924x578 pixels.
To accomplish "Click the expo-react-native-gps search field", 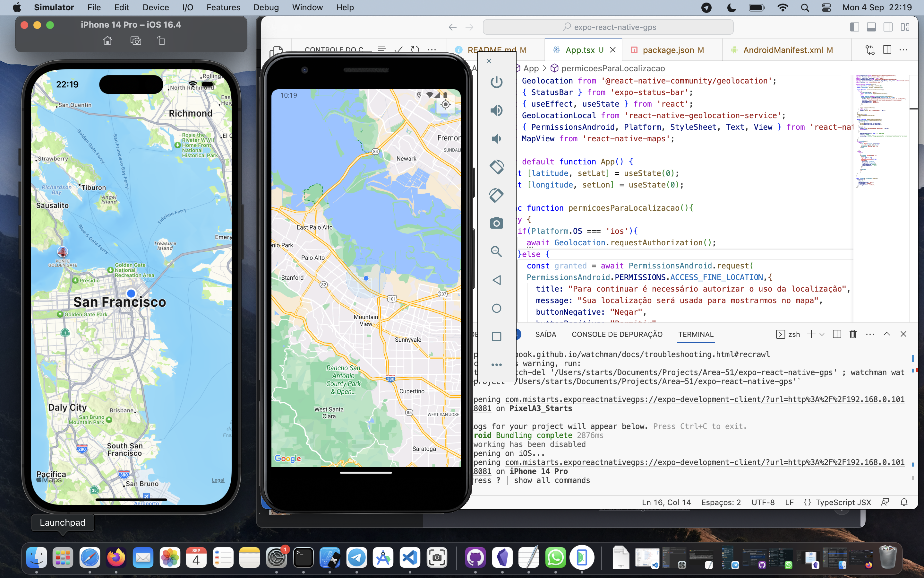I will pyautogui.click(x=608, y=27).
